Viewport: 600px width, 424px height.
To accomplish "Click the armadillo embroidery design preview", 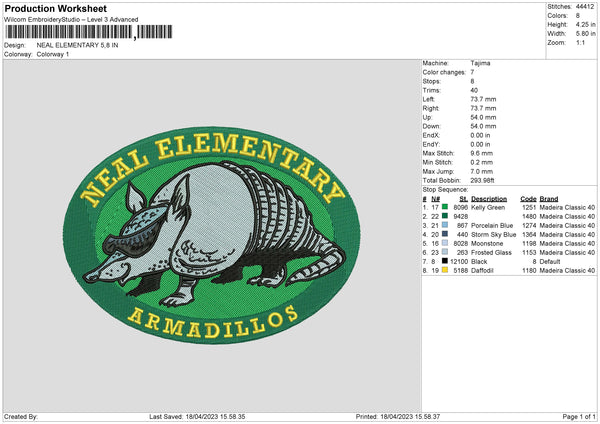I will (211, 235).
